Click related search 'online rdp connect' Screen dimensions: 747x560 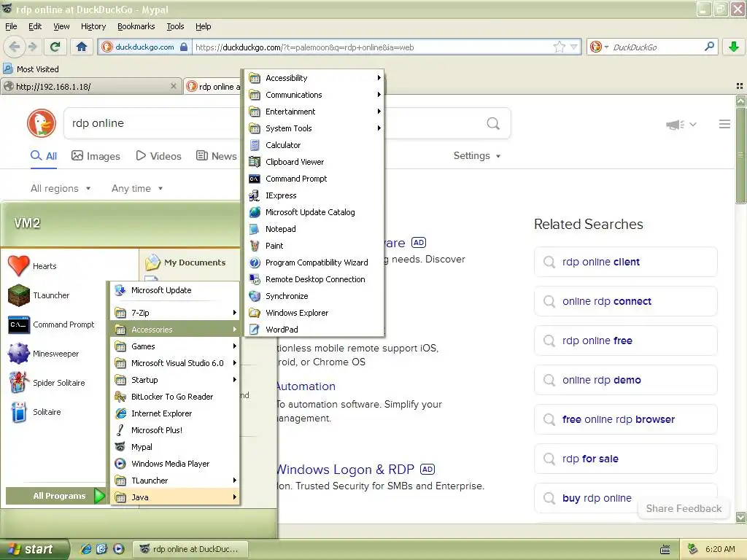625,301
